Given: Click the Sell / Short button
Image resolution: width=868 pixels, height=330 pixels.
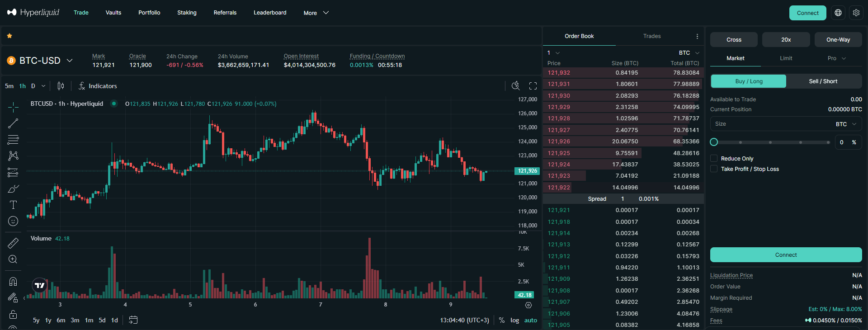Looking at the screenshot, I should coord(823,81).
